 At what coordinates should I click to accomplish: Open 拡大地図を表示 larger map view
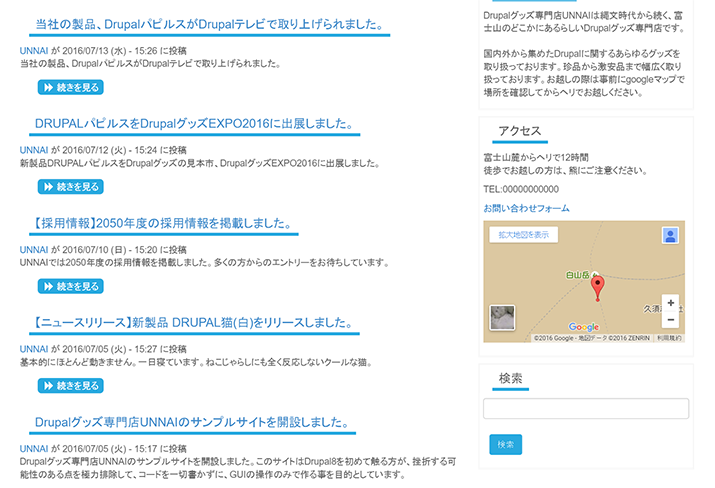521,235
